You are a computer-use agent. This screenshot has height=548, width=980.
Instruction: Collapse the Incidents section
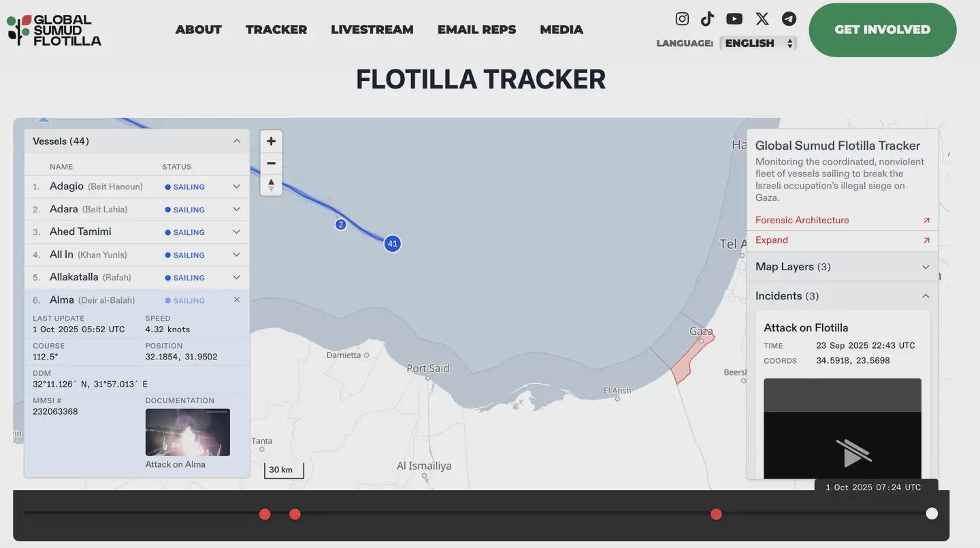click(925, 296)
